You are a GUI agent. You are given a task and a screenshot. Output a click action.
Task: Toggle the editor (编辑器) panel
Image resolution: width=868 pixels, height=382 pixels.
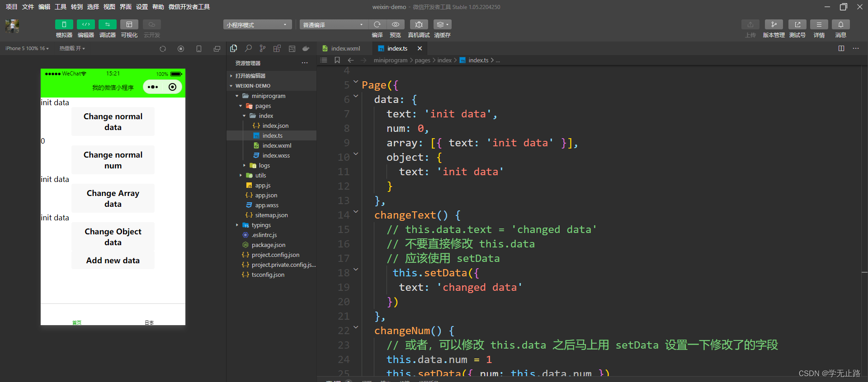click(86, 24)
